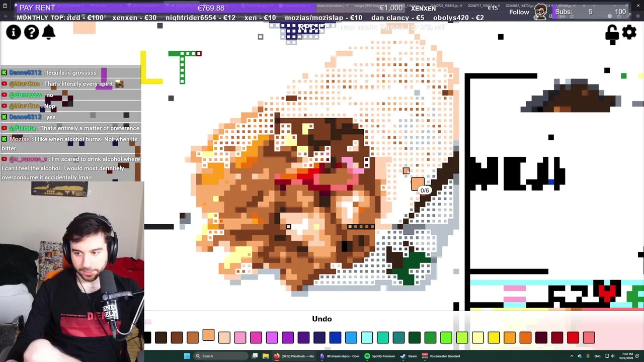Select the deep orange palette color
644x362 pixels.
525,337
